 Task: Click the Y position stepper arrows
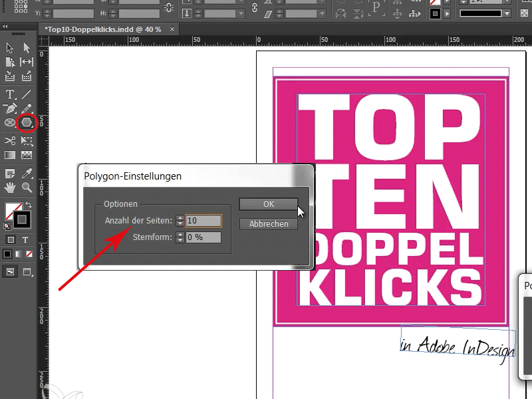[47, 13]
